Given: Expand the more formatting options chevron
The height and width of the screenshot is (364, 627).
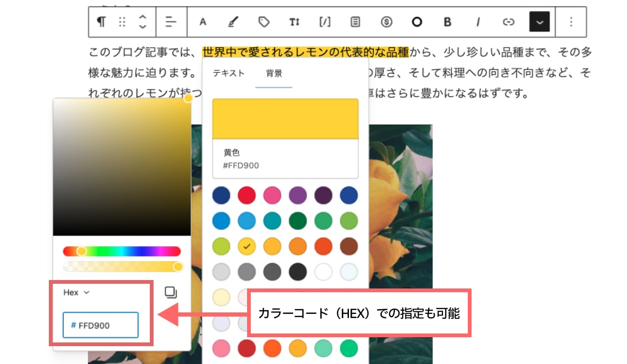Looking at the screenshot, I should [539, 22].
